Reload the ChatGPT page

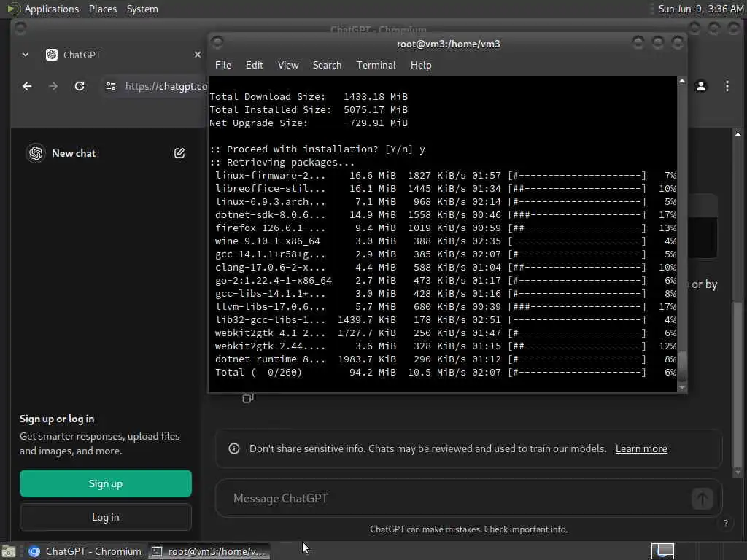[80, 86]
